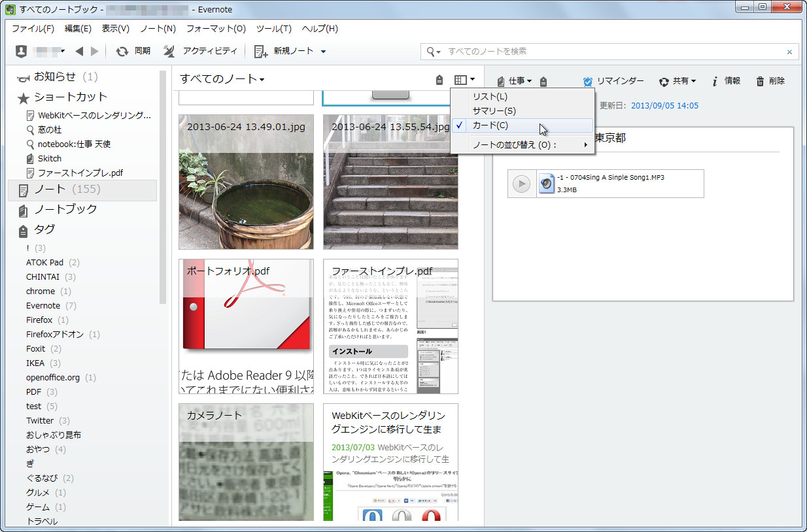The width and height of the screenshot is (807, 532).
Task: Select リスト(L) view option
Action: (x=522, y=97)
